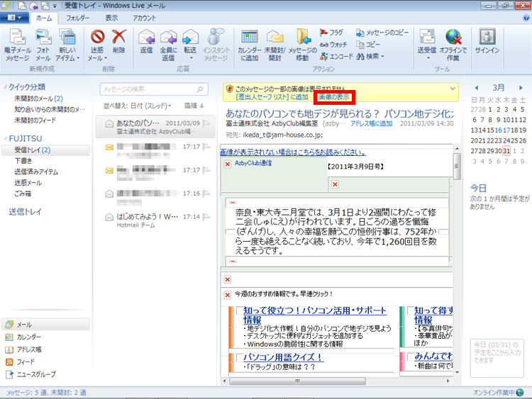This screenshot has width=532, height=399.
Task: Open 未開封のメール quick view
Action: [38, 99]
